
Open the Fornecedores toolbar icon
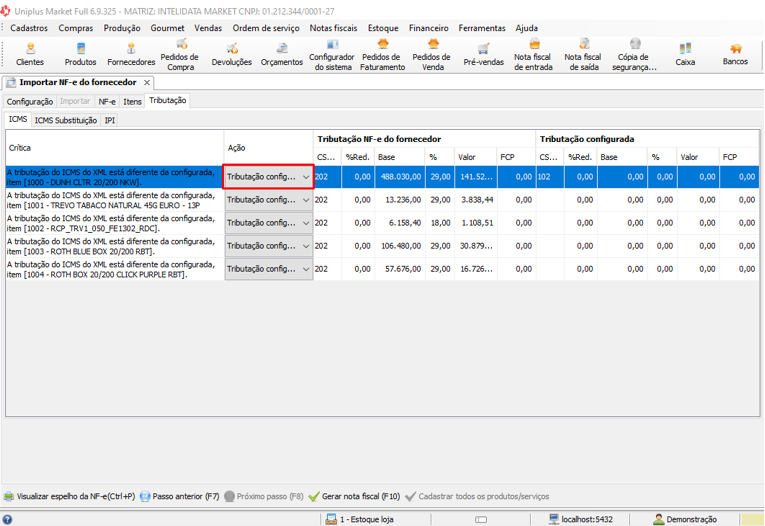click(131, 55)
